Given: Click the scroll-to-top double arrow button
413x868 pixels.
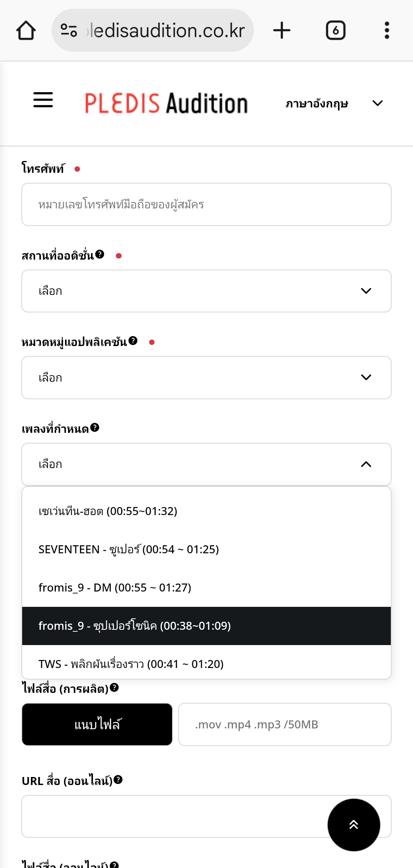Looking at the screenshot, I should tap(354, 825).
